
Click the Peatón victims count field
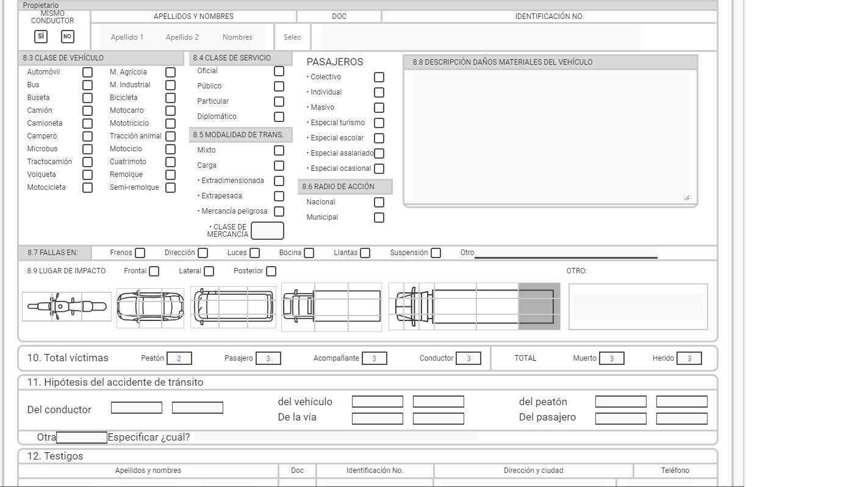point(179,358)
